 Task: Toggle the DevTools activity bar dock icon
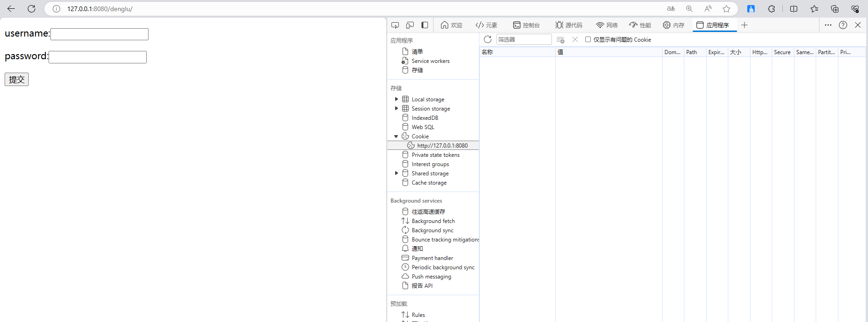[x=425, y=25]
